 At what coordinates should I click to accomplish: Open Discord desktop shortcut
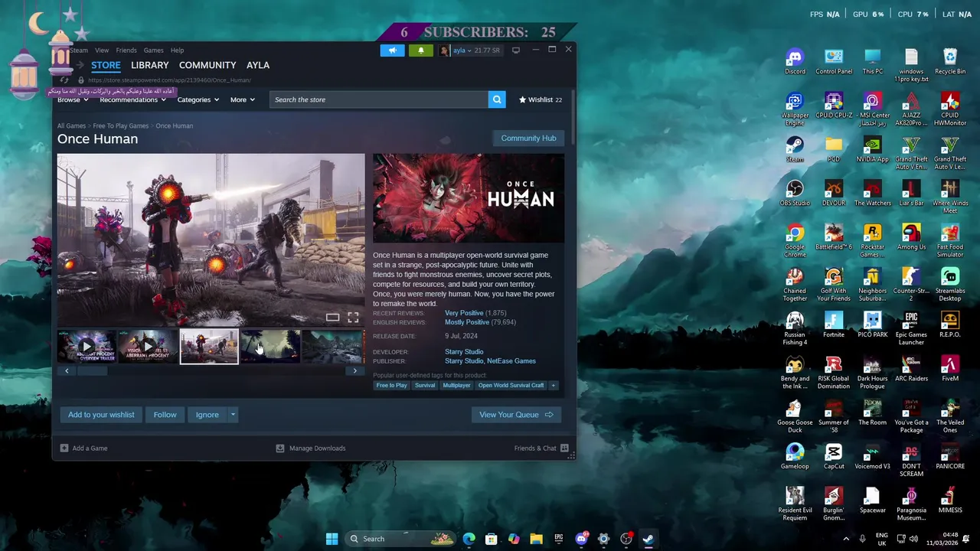point(795,62)
